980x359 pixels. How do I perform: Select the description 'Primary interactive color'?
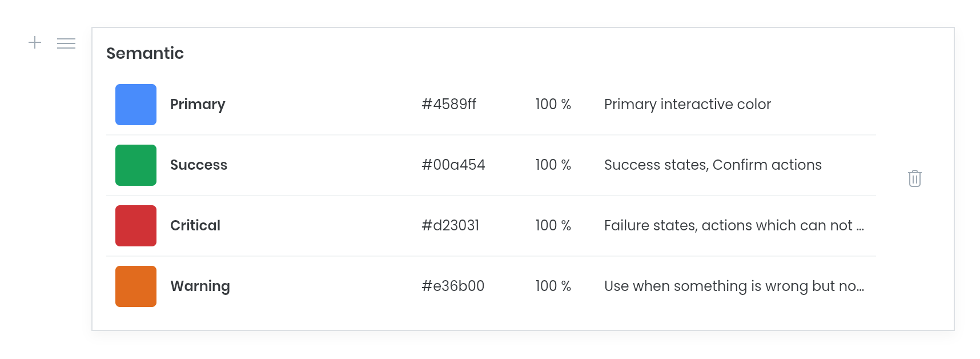tap(687, 104)
